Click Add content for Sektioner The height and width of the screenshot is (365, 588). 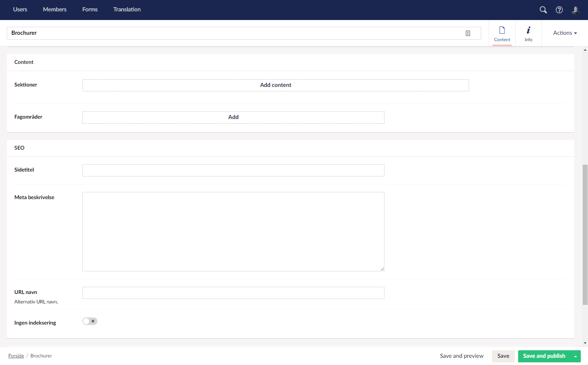(276, 85)
